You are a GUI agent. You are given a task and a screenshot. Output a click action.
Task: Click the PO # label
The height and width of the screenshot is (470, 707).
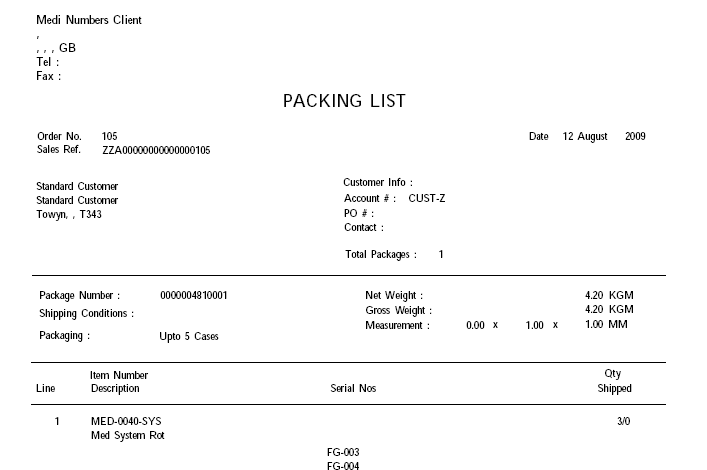pos(359,213)
